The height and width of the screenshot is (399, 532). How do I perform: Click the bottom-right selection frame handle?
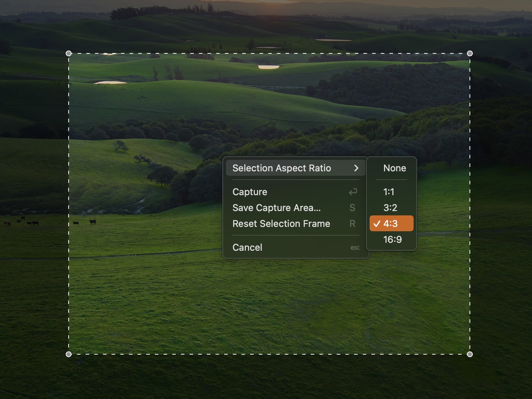tap(470, 354)
